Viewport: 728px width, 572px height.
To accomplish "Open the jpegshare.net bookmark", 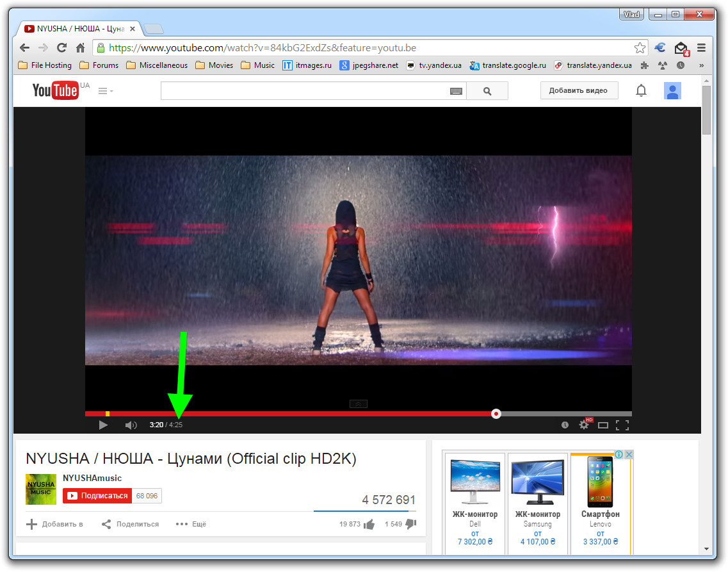I will [369, 65].
